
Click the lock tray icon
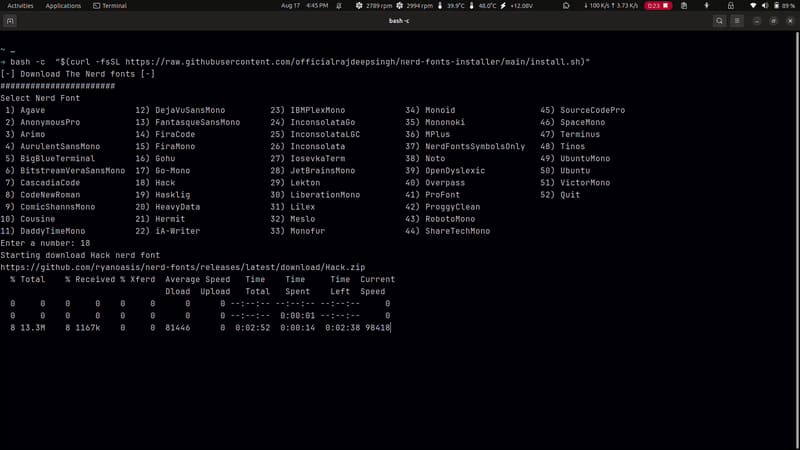pyautogui.click(x=731, y=6)
